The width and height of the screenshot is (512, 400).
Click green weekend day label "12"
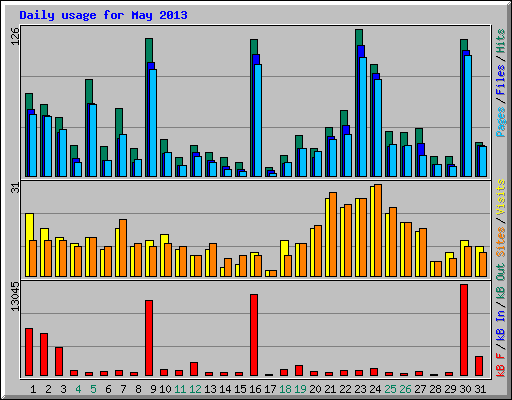click(195, 389)
